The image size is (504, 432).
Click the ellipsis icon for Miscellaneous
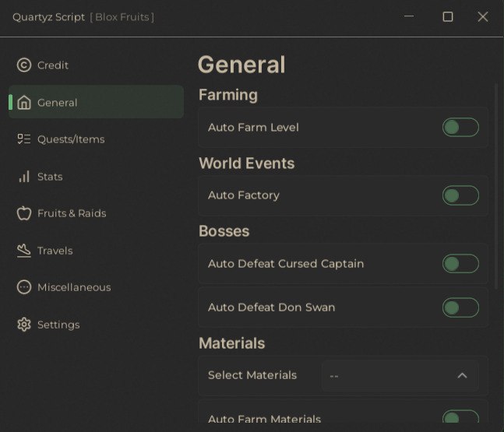24,287
